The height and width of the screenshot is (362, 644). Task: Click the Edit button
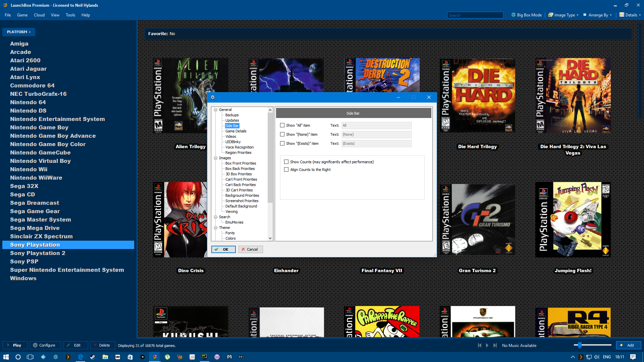[x=75, y=345]
